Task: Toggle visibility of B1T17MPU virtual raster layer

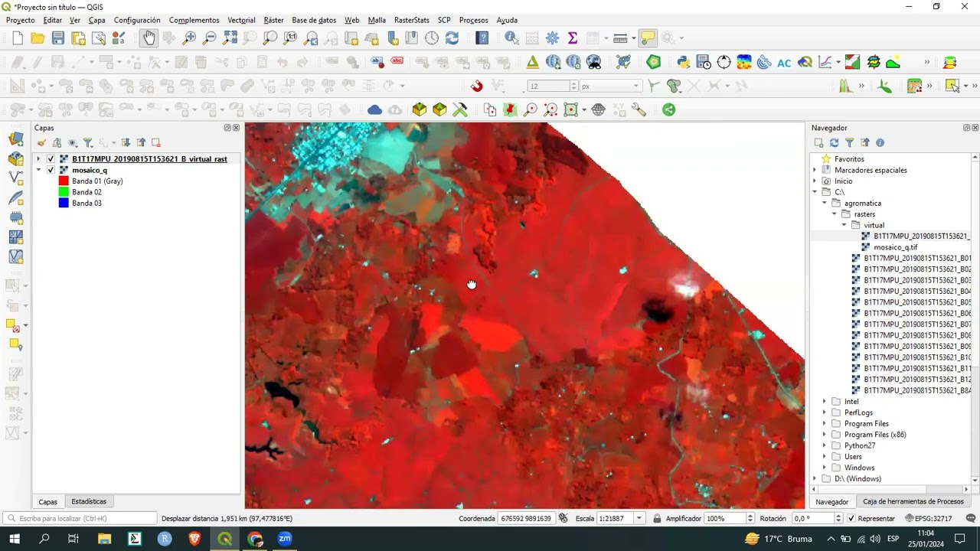Action: pos(51,159)
